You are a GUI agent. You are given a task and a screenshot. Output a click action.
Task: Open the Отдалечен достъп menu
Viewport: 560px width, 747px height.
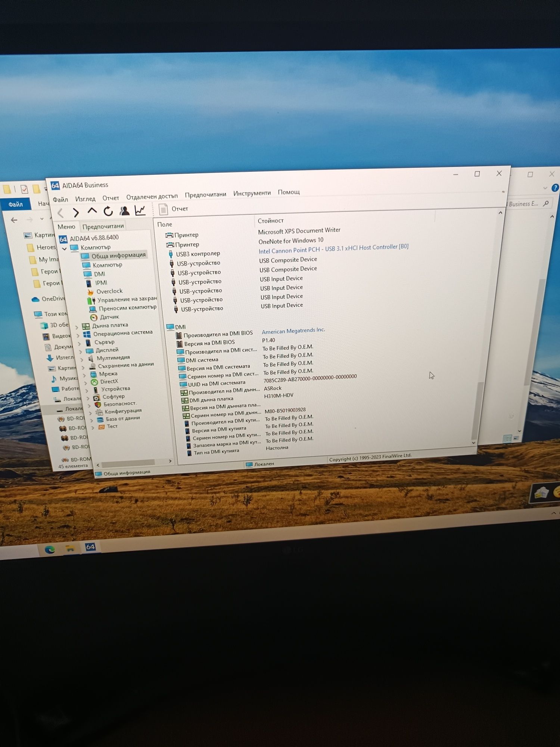[x=152, y=196]
